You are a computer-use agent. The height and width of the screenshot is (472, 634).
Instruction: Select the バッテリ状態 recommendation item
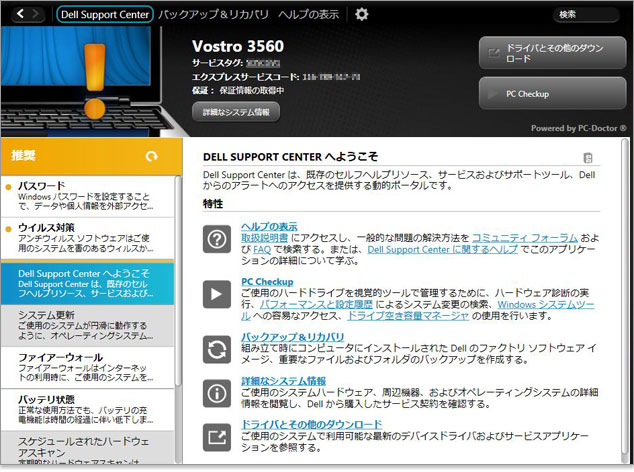coord(87,409)
